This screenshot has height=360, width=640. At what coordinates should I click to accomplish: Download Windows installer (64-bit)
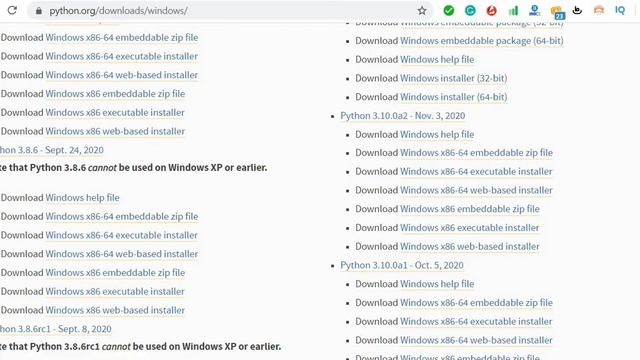[x=453, y=97]
